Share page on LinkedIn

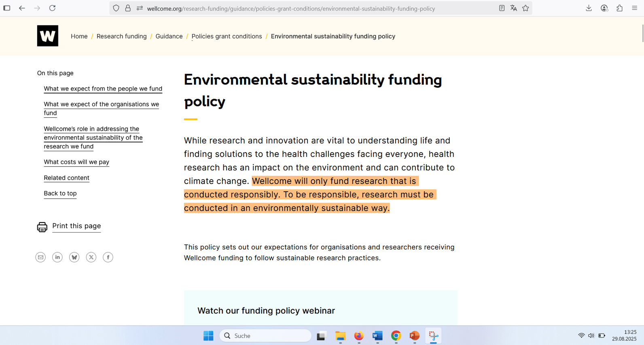coord(57,257)
